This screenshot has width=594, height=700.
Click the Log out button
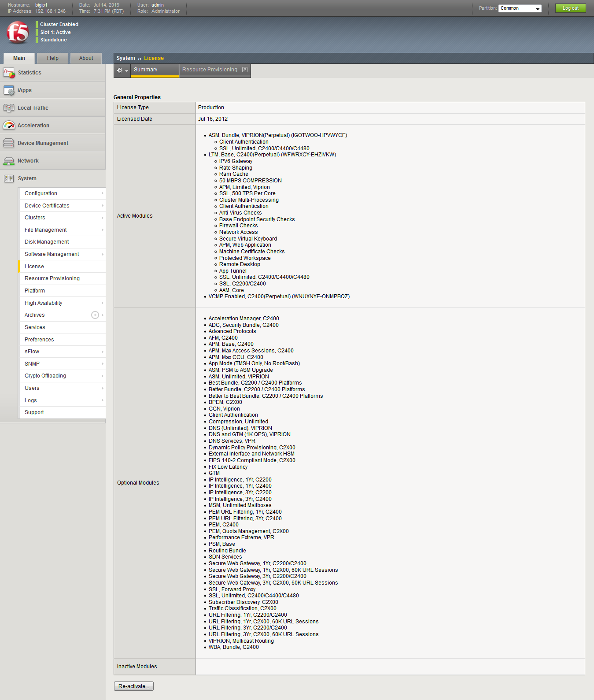[x=571, y=8]
